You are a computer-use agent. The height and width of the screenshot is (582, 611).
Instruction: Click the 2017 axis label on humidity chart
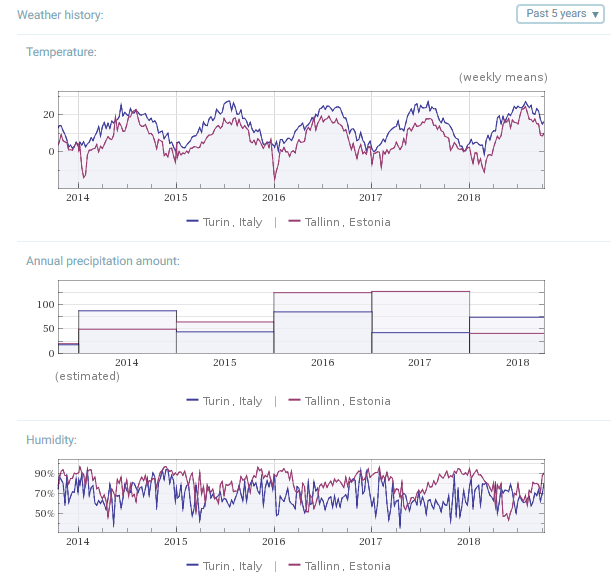[x=371, y=541]
